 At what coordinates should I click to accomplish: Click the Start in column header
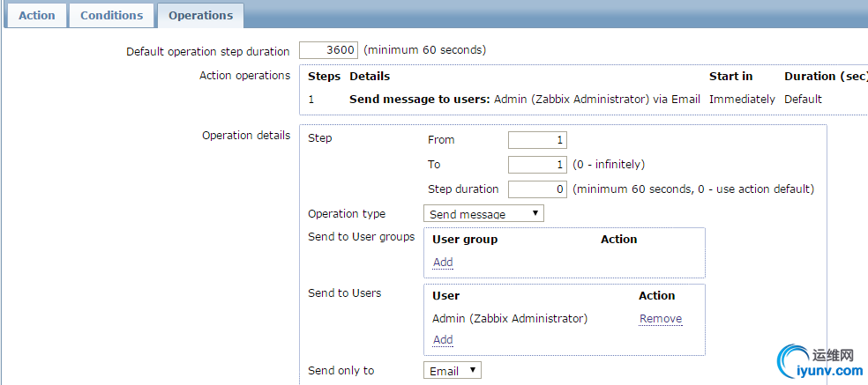731,77
